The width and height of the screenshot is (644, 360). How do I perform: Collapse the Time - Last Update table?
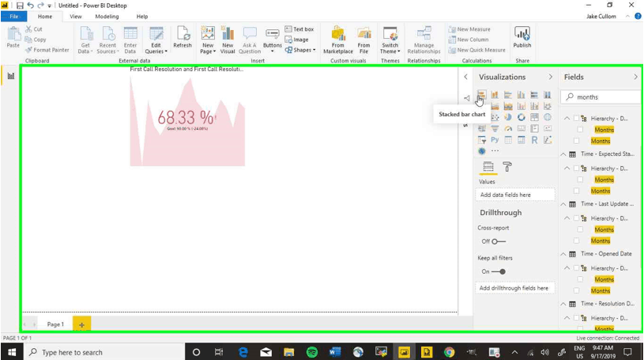[563, 204]
